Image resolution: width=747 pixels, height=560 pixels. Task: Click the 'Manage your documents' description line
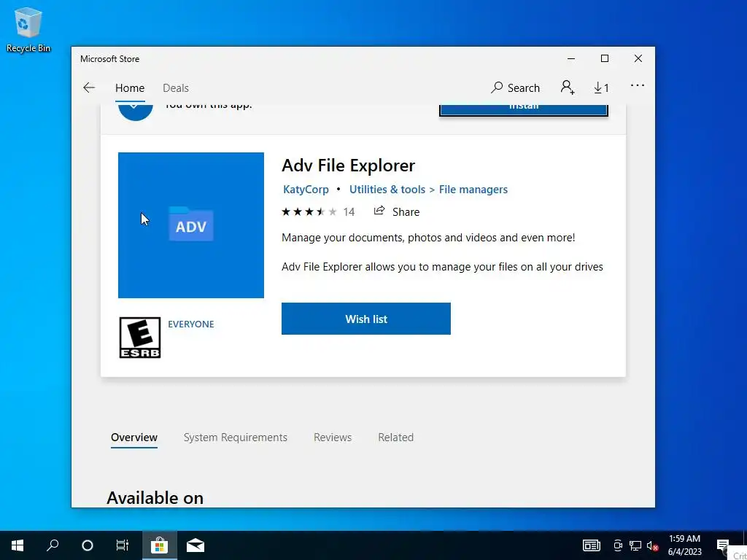[x=428, y=238]
